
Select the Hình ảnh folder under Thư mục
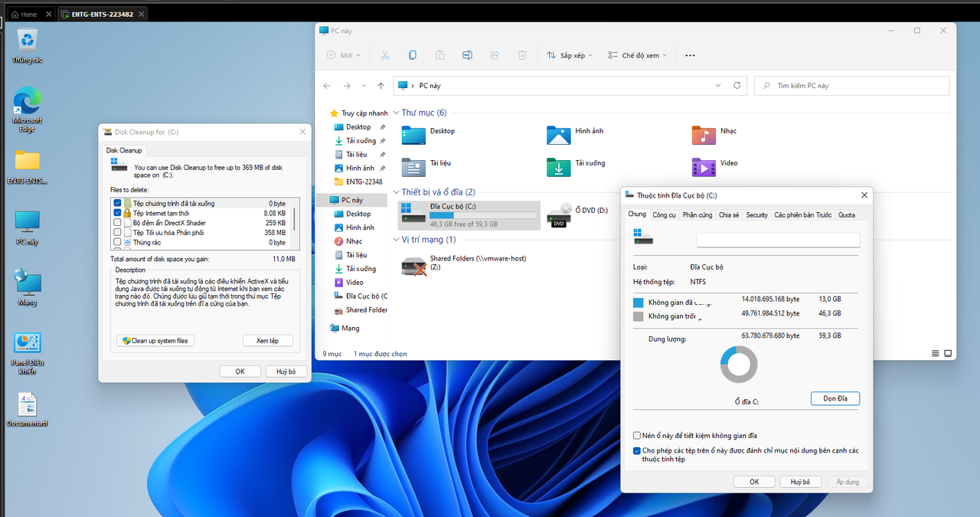576,135
